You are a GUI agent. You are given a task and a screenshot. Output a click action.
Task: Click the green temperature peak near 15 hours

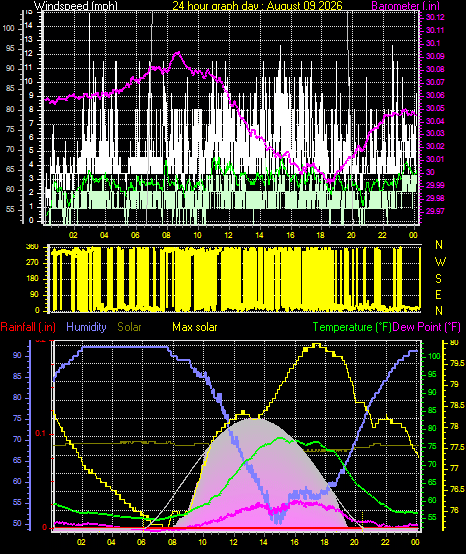tap(280, 438)
